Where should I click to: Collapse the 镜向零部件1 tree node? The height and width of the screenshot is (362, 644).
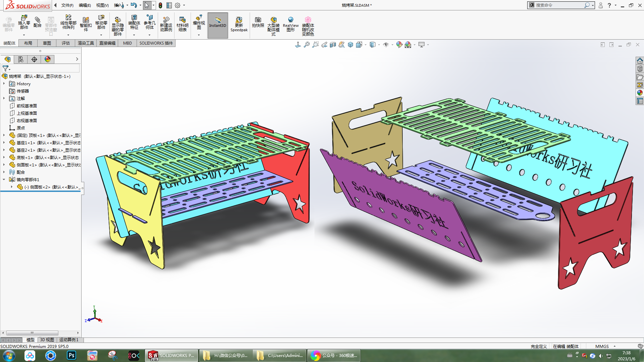pyautogui.click(x=4, y=179)
